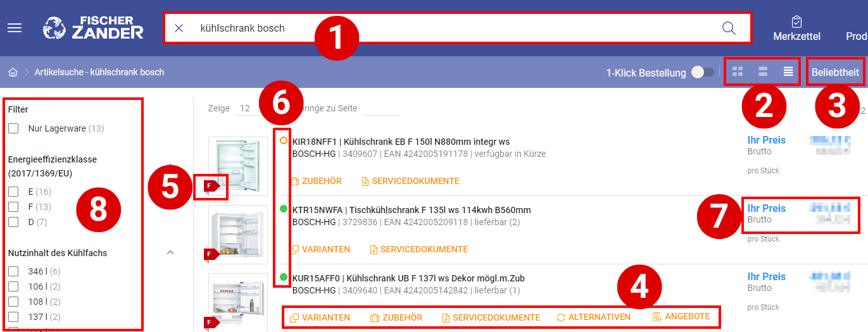Viewport: 868px width, 332px height.
Task: Switch to compact list view
Action: (x=788, y=72)
